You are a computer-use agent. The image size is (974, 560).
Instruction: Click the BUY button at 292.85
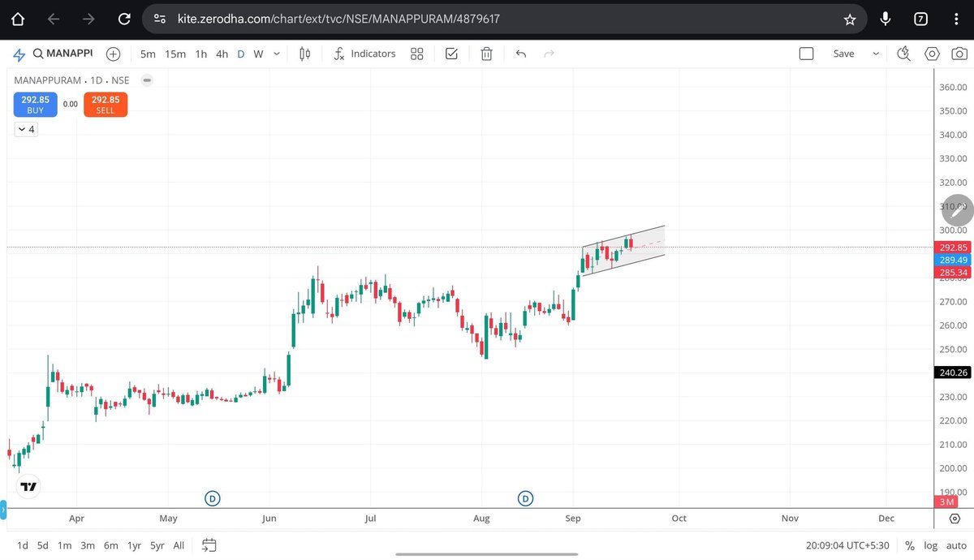(35, 104)
